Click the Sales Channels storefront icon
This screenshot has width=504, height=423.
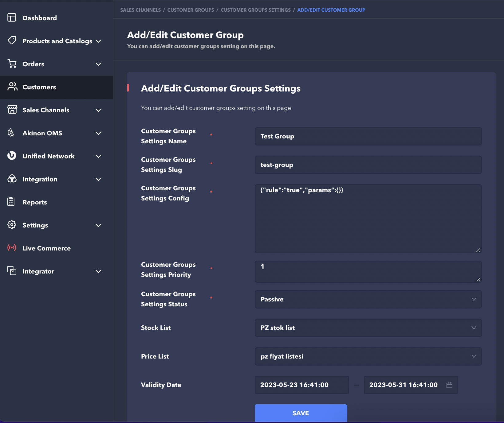coord(12,110)
